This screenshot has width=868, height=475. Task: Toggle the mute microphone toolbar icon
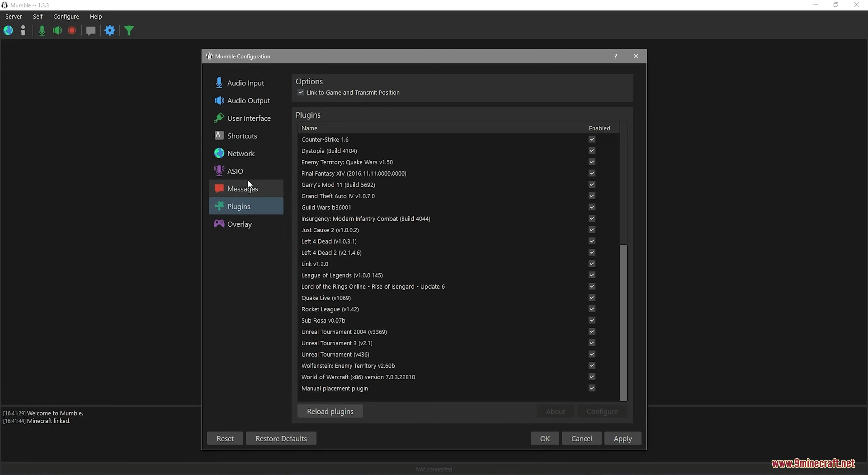point(42,31)
